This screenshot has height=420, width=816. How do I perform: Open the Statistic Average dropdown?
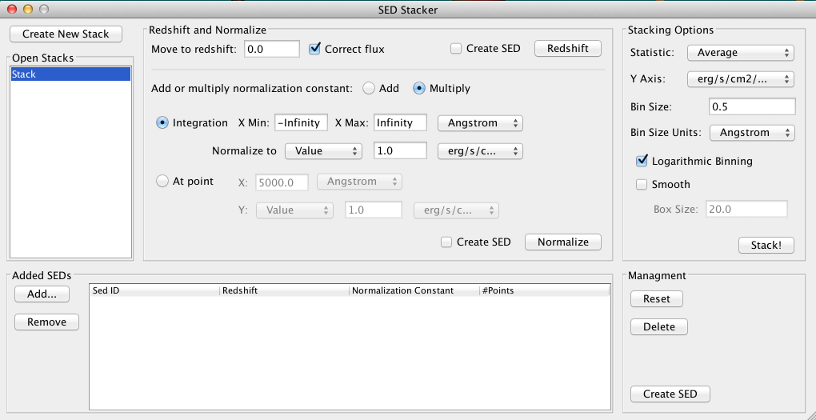point(740,53)
